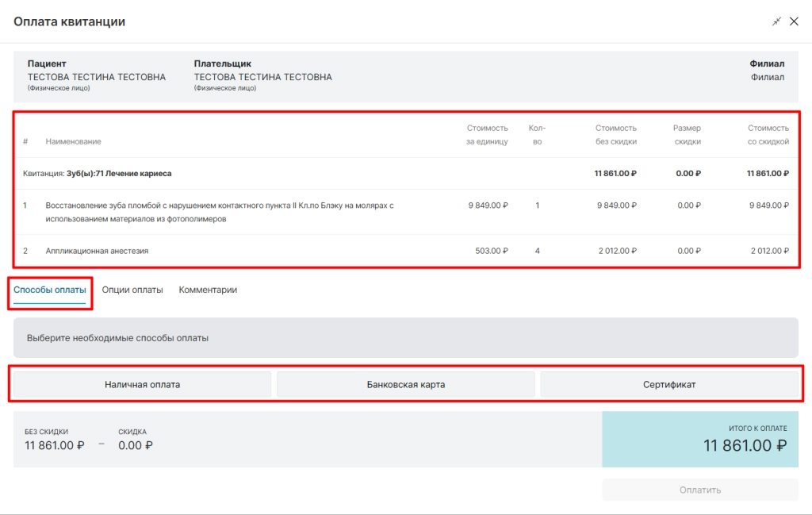Click the Наименование column header
The image size is (812, 515).
click(x=73, y=141)
